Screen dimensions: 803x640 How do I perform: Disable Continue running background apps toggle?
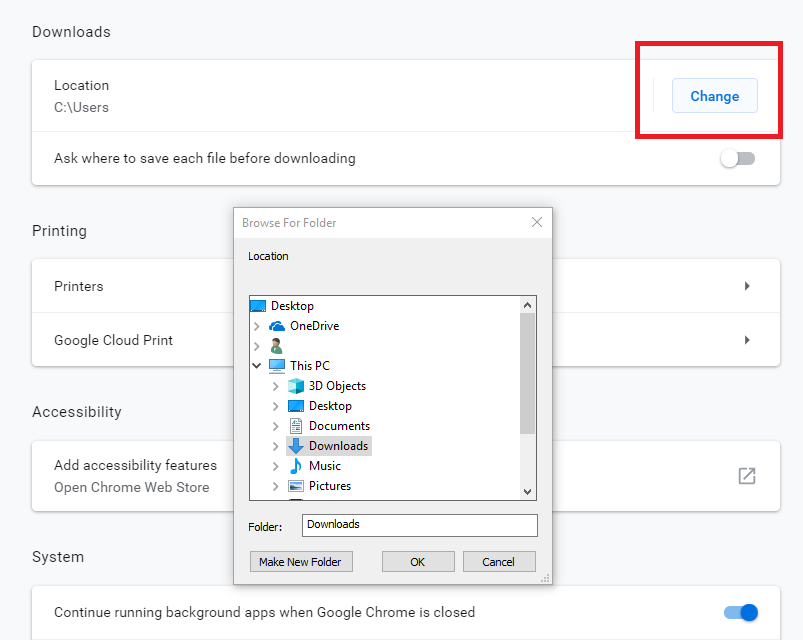point(741,612)
